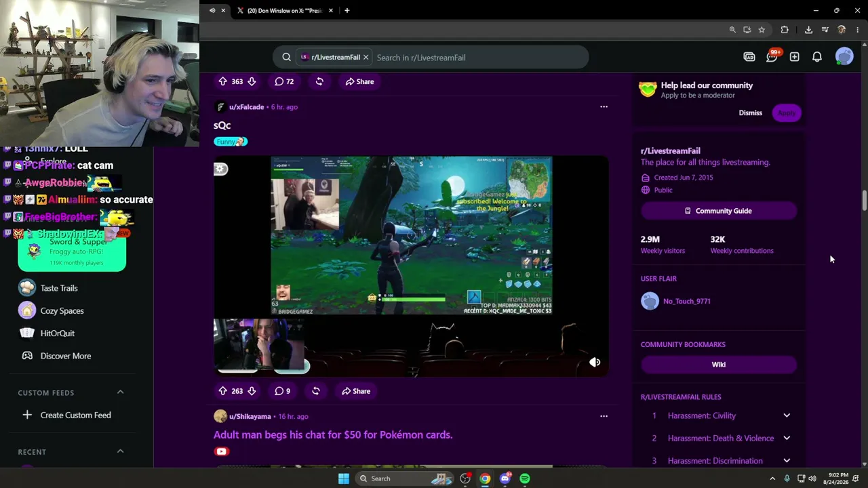Apply to be a moderator
This screenshot has height=488, width=868.
click(x=787, y=113)
